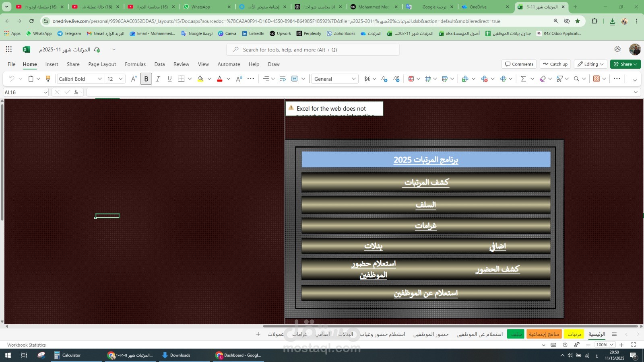Click the currency accounting format icon

[367, 79]
